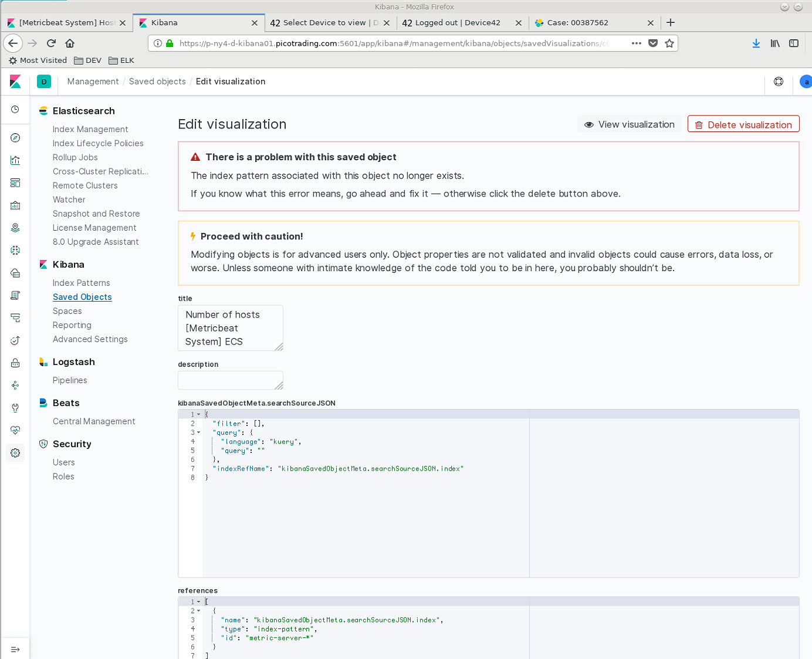The height and width of the screenshot is (659, 812).
Task: Open SIEM lock icon in sidebar
Action: pyautogui.click(x=15, y=363)
